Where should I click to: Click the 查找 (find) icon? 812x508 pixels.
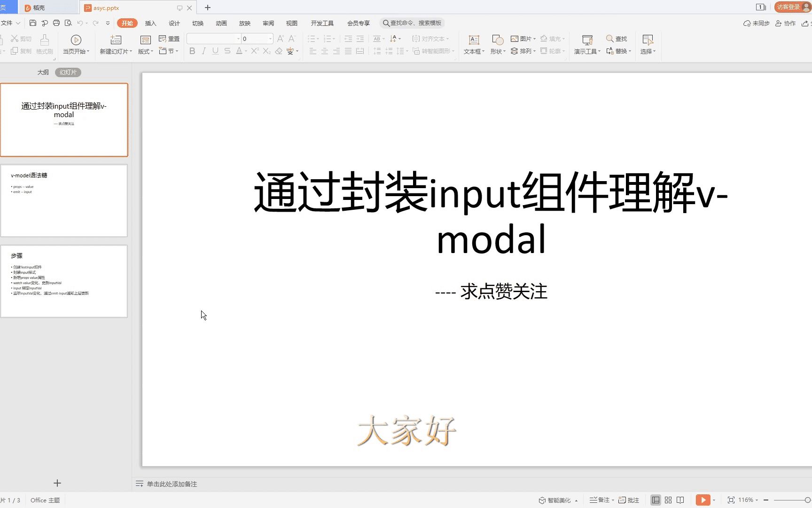pyautogui.click(x=616, y=39)
